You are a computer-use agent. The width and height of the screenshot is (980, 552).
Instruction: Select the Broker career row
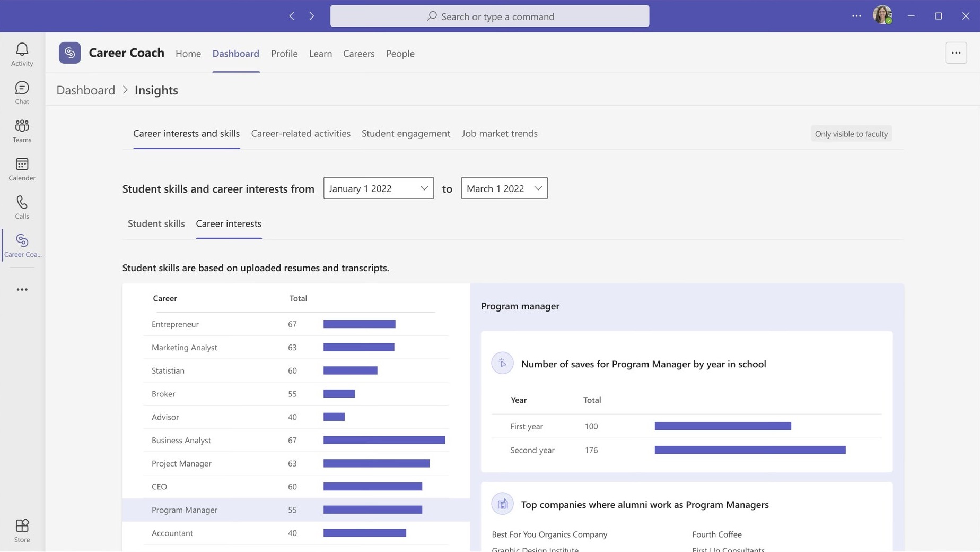pos(296,393)
